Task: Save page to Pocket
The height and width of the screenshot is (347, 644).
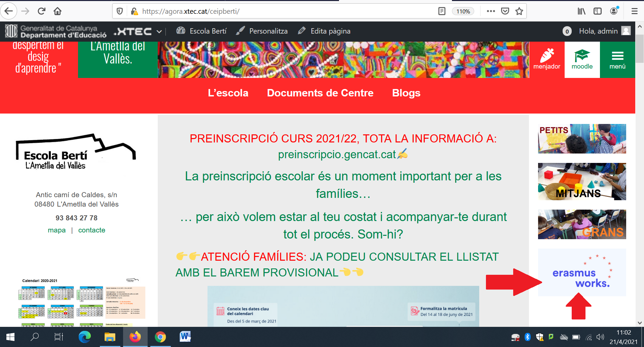Action: coord(505,11)
